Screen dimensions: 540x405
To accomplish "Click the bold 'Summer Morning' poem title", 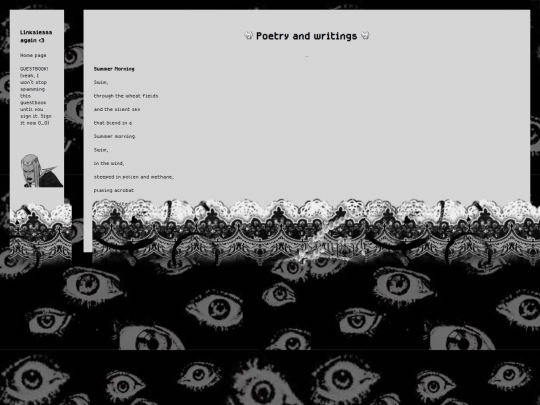I will pos(114,69).
